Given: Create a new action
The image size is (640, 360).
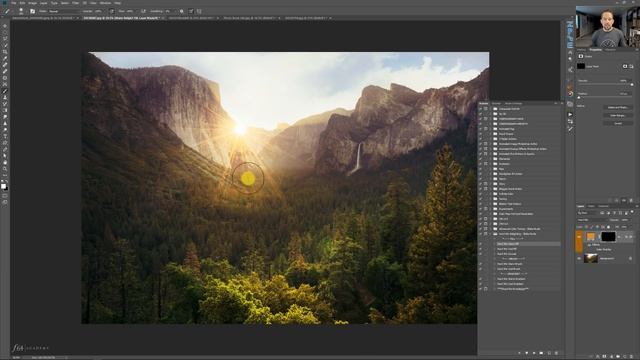Looking at the screenshot, I should (x=549, y=353).
